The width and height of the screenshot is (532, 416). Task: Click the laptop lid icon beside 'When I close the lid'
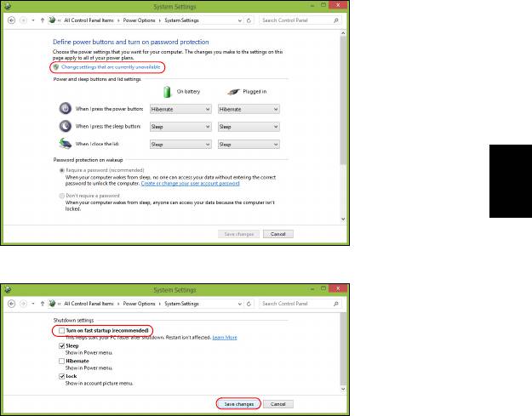pyautogui.click(x=66, y=145)
